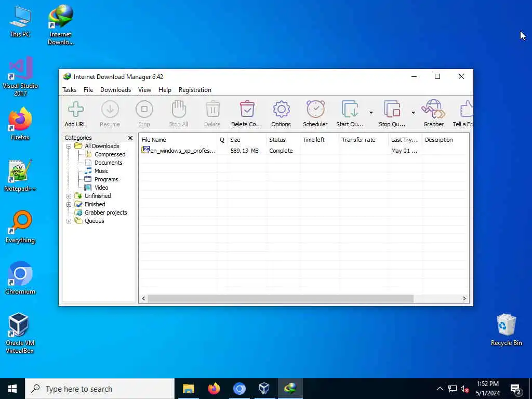This screenshot has height=399, width=532.
Task: Sort by Last Try column header
Action: [405, 140]
